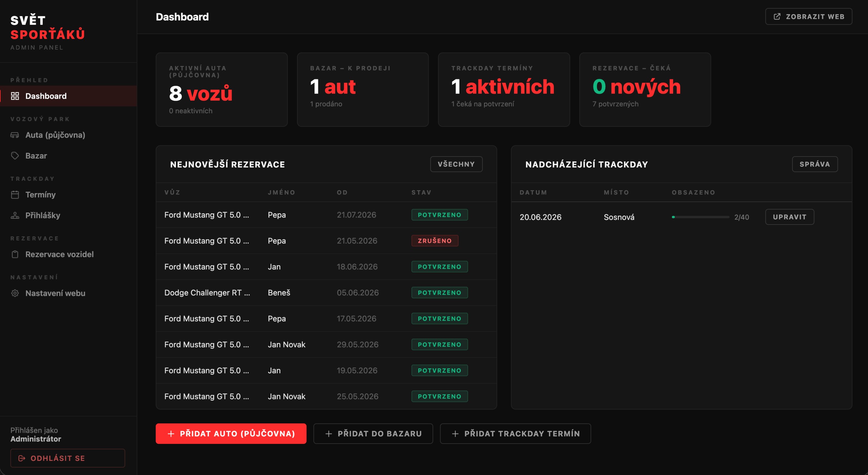868x475 pixels.
Task: Click the Dodge Challenger RT reservation row
Action: click(x=326, y=293)
